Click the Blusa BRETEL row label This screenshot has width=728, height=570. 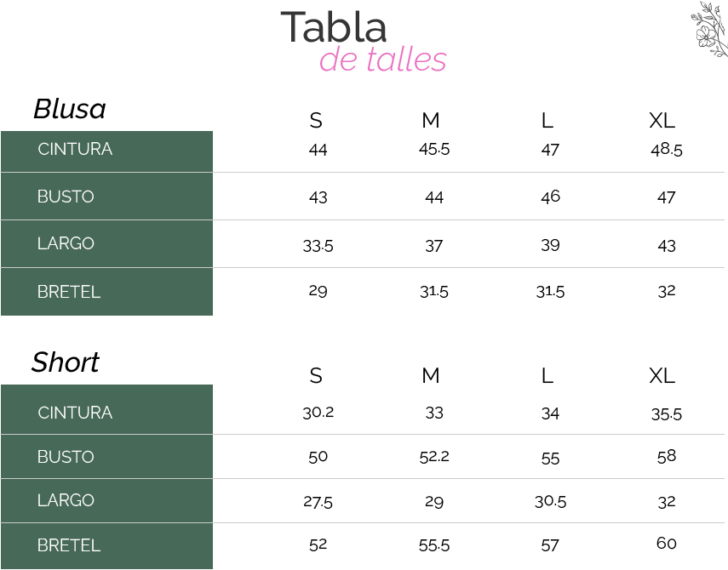69,292
